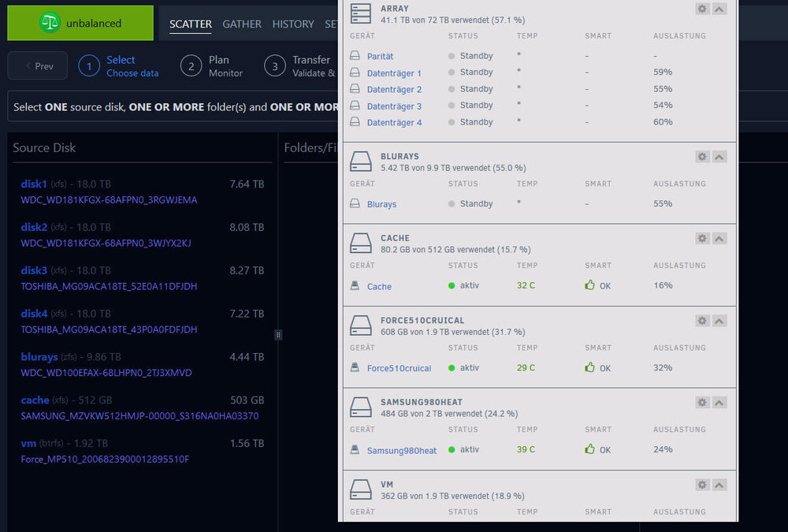
Task: Open the Datenträger 4 device link
Action: coord(394,122)
